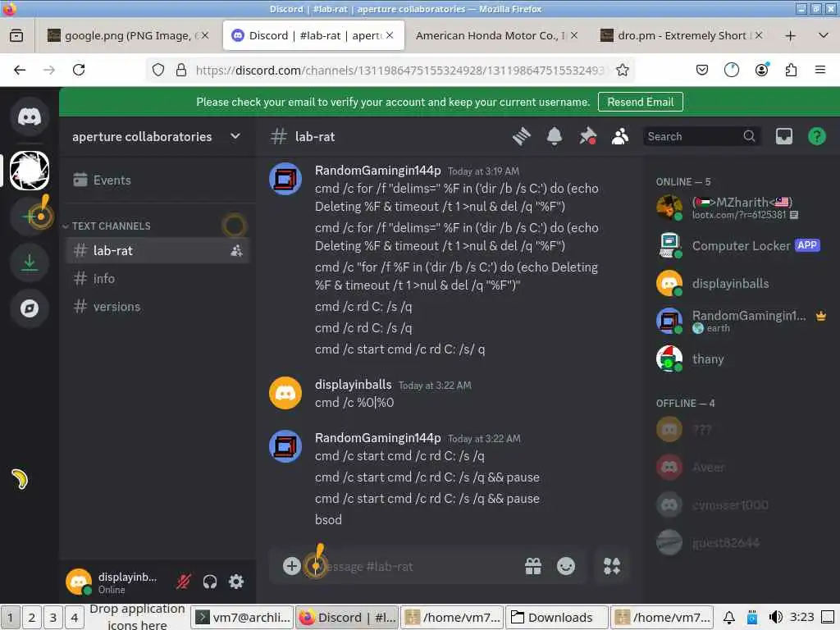Switch to the dro.pm Firefox tab

(682, 35)
